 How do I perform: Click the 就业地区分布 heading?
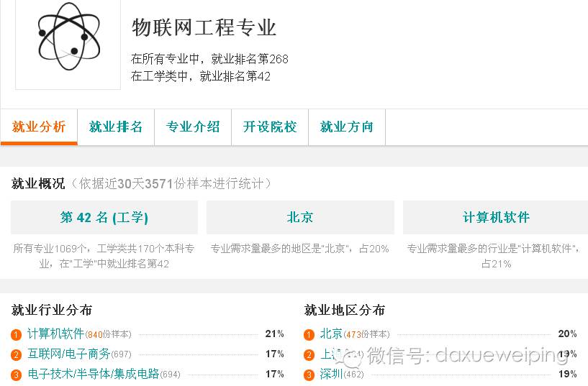pos(345,310)
